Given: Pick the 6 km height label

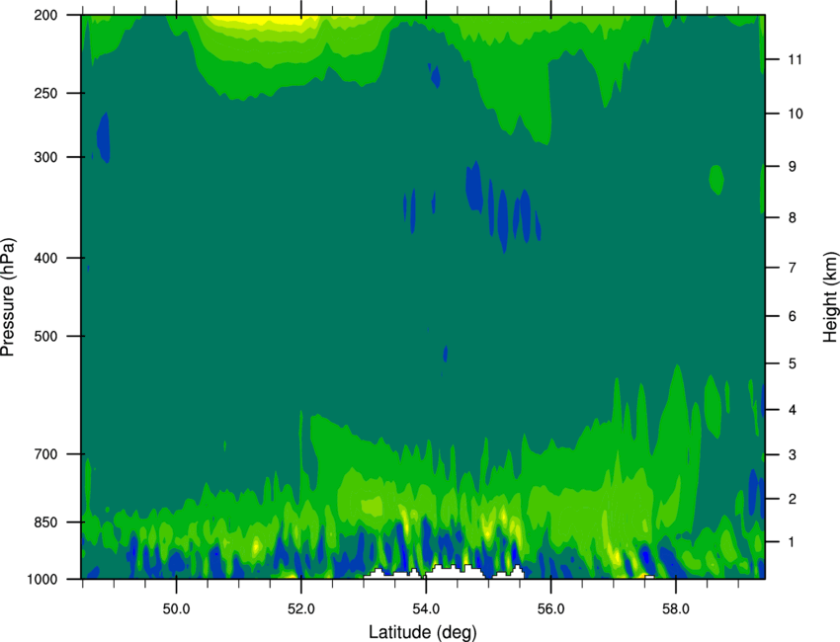Looking at the screenshot, I should pyautogui.click(x=792, y=316).
